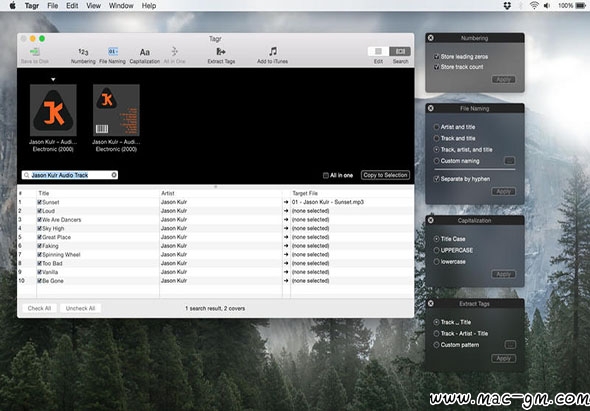Toggle Store track count checkbox
Image resolution: width=590 pixels, height=411 pixels.
point(436,67)
